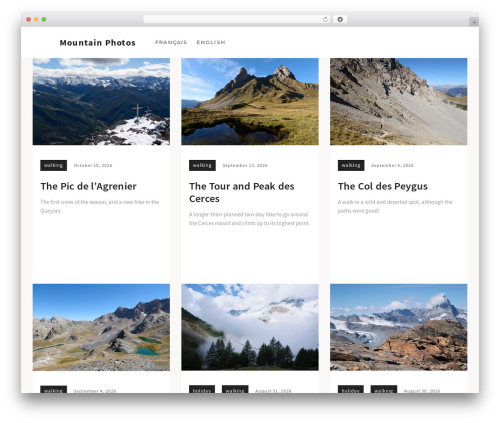
Task: Click the excerpt about the two-day Cerces hike
Action: (x=249, y=219)
